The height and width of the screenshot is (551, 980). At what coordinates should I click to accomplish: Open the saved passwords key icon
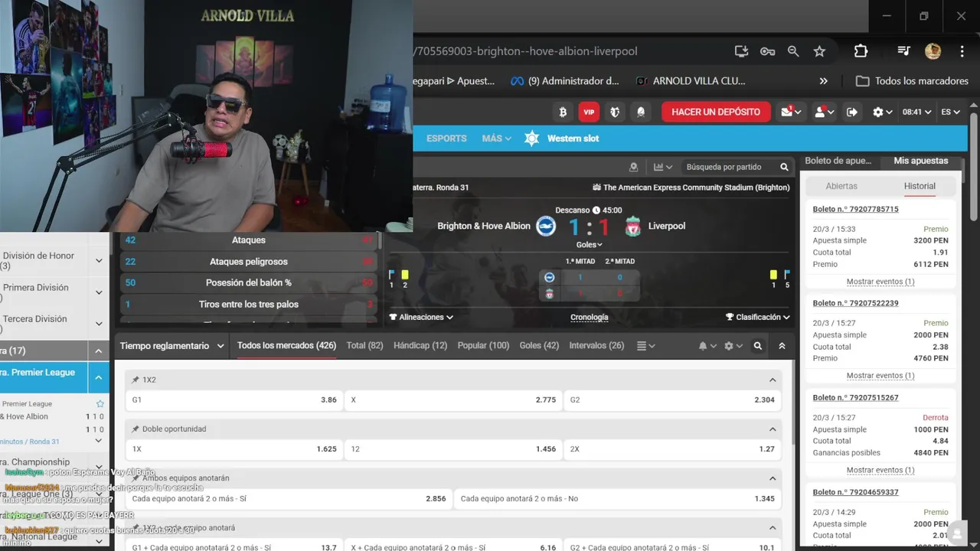click(x=767, y=51)
